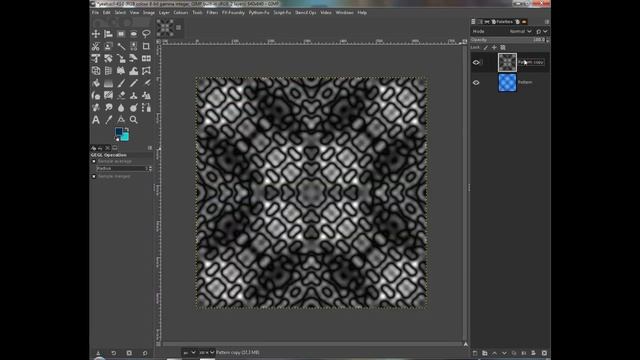
Task: Click the foreground color swatch
Action: coord(119,131)
